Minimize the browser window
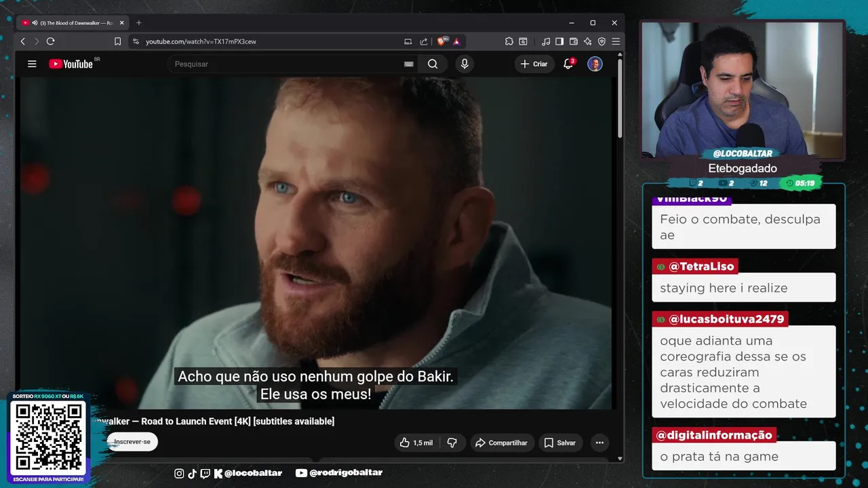 click(x=571, y=23)
